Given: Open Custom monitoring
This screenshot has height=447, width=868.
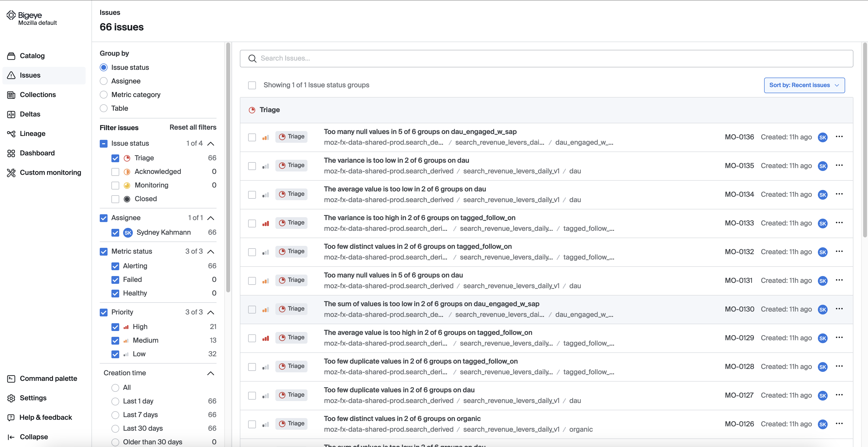Looking at the screenshot, I should coord(50,172).
